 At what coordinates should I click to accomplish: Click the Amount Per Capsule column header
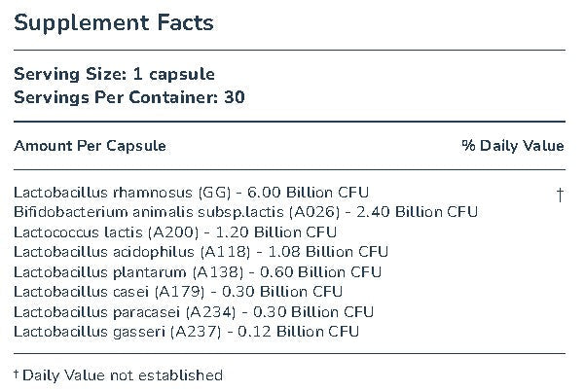(x=90, y=146)
